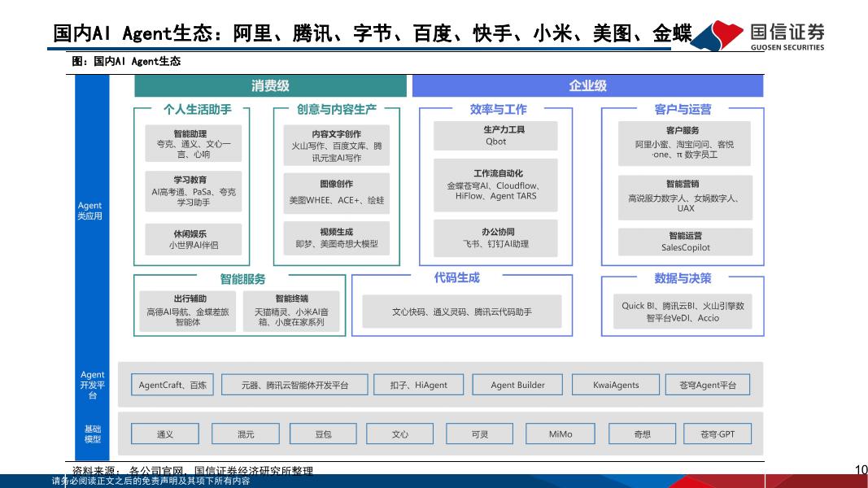Open the 客户与运营 section
Screen dimensions: 868x488
click(x=682, y=110)
